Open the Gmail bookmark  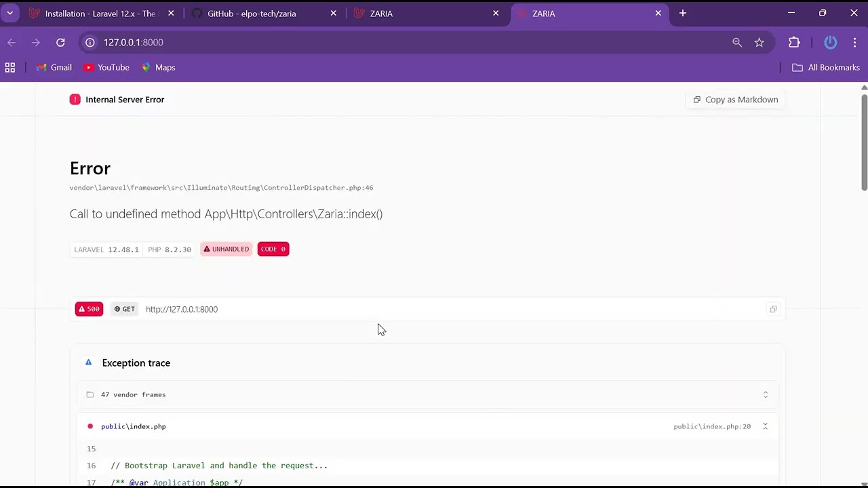click(x=54, y=67)
